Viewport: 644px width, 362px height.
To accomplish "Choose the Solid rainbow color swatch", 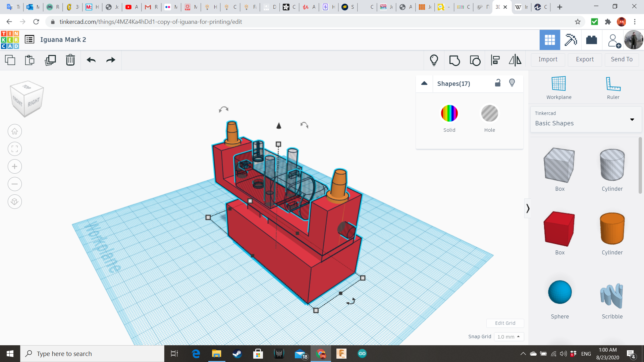I will pos(449,113).
